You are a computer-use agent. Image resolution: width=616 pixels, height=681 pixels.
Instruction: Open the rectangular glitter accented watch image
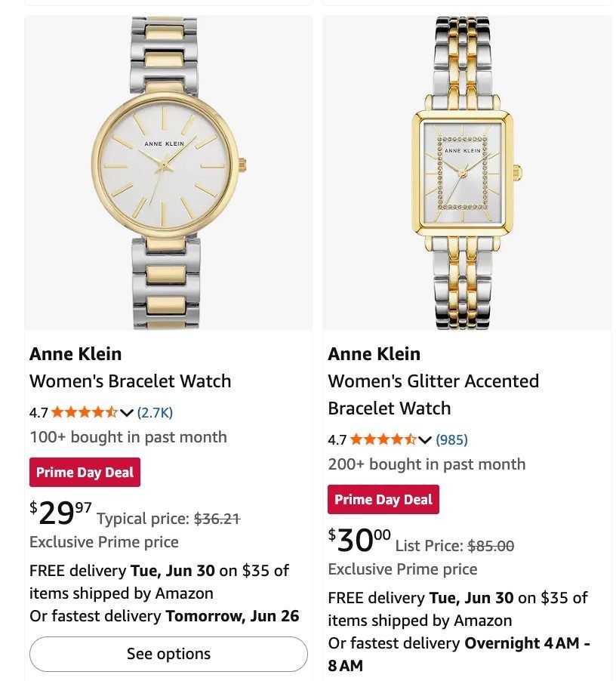[x=467, y=173]
